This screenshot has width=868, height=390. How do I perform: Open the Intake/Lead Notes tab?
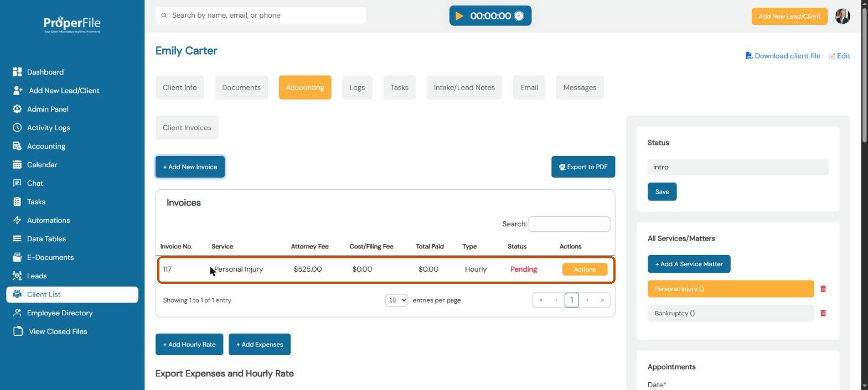[x=464, y=87]
